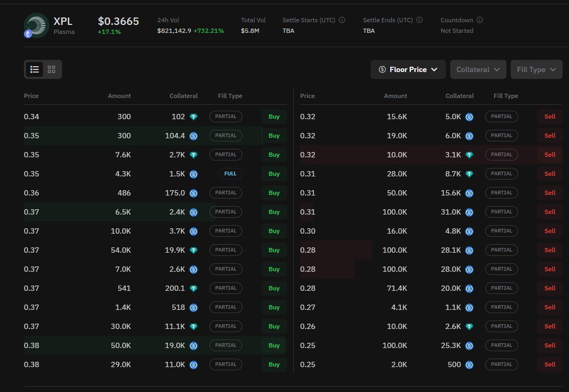This screenshot has height=392, width=569.
Task: Sell into the 0.27 order of 4.1K
Action: [550, 307]
